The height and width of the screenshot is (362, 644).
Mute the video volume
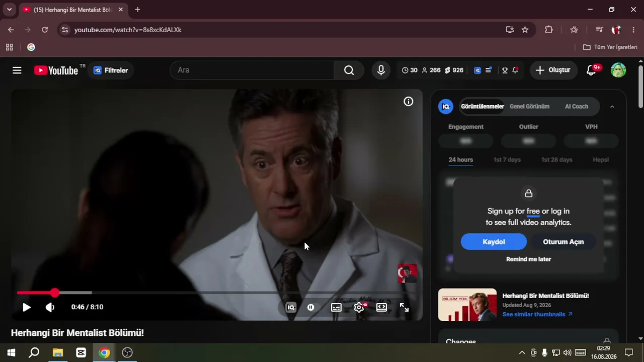click(50, 307)
